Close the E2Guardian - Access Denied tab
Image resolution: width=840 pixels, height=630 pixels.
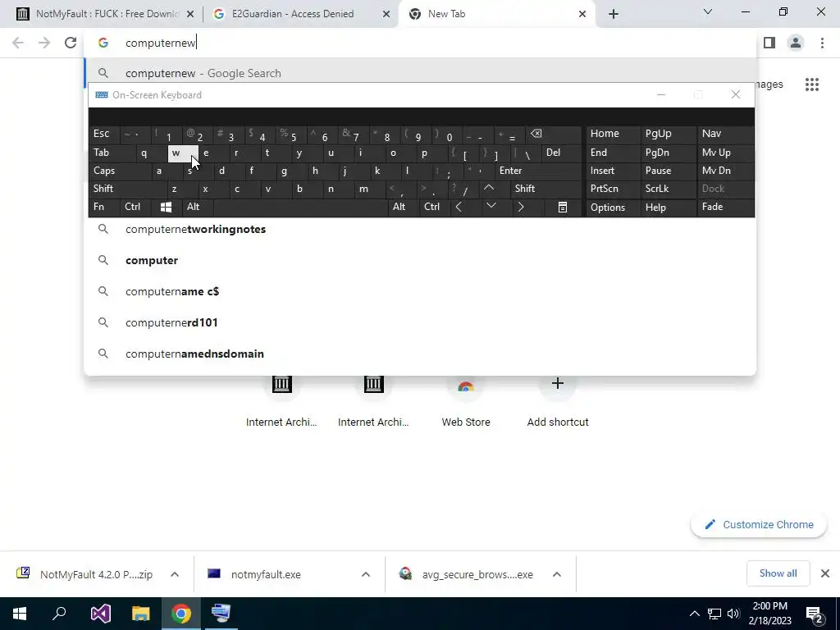click(386, 15)
